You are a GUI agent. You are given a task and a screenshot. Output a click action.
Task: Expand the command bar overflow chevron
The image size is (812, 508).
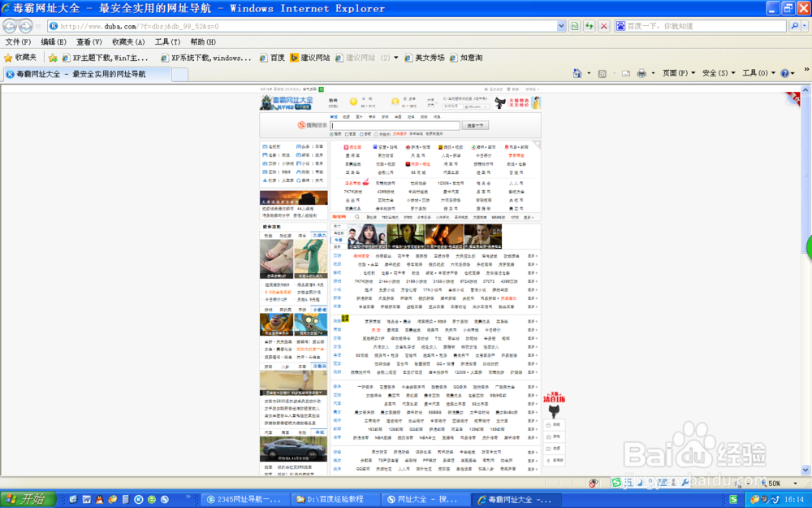806,69
